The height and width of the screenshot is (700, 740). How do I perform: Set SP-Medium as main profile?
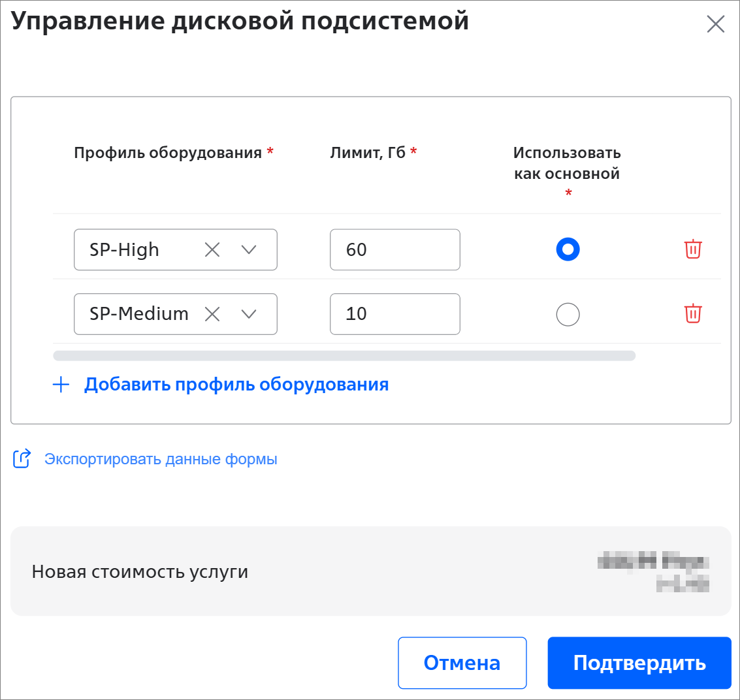568,314
